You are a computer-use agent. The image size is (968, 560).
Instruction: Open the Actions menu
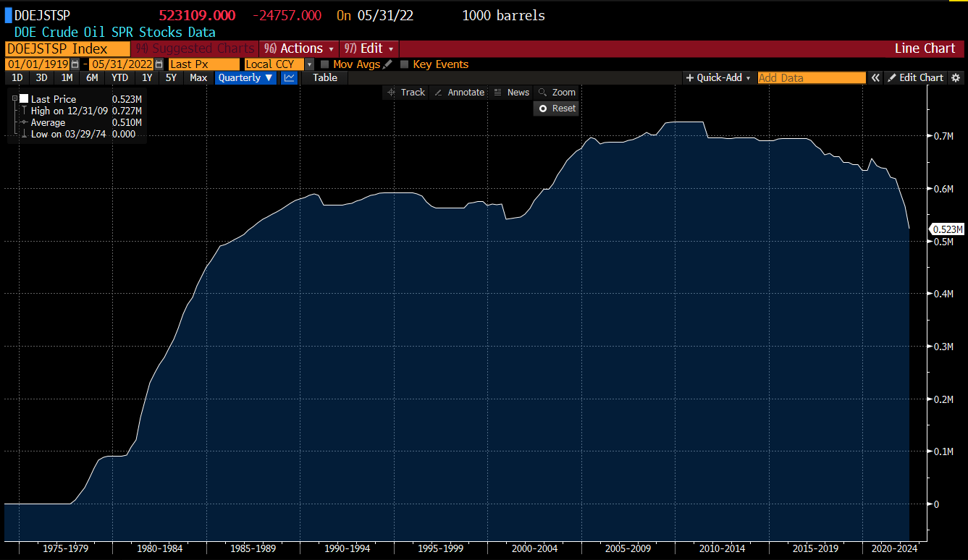click(300, 48)
